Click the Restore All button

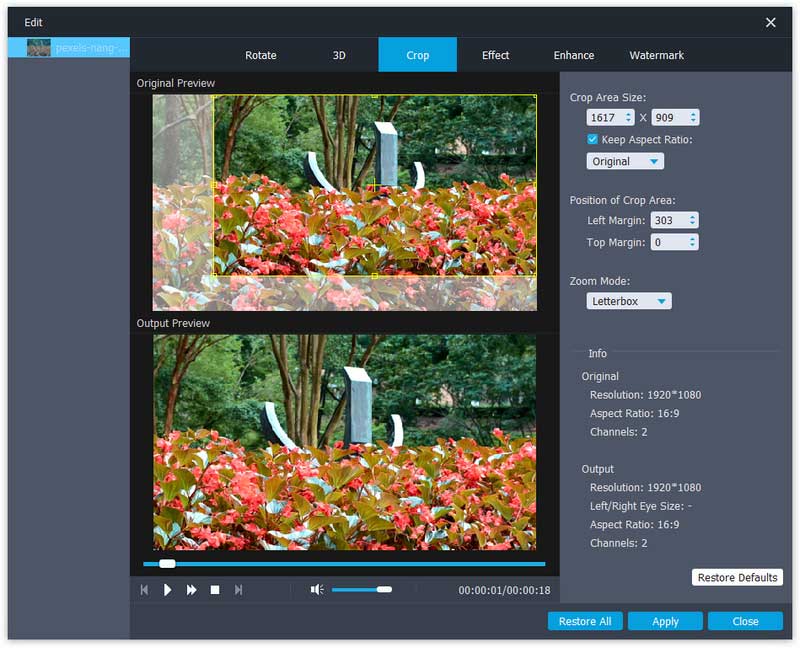[x=585, y=621]
